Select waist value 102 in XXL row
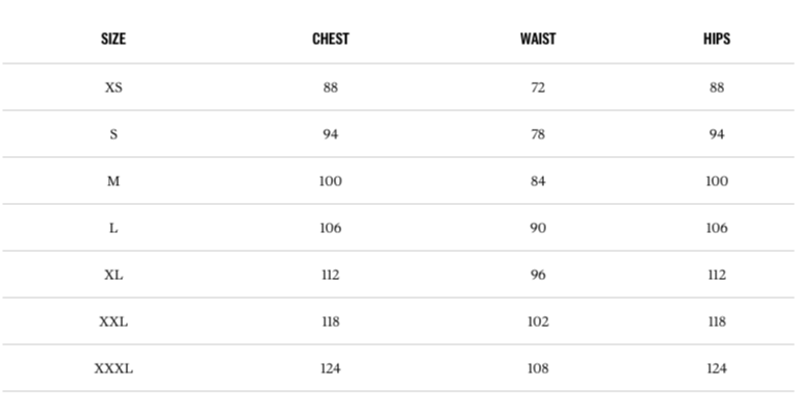The height and width of the screenshot is (411, 800). click(x=538, y=322)
